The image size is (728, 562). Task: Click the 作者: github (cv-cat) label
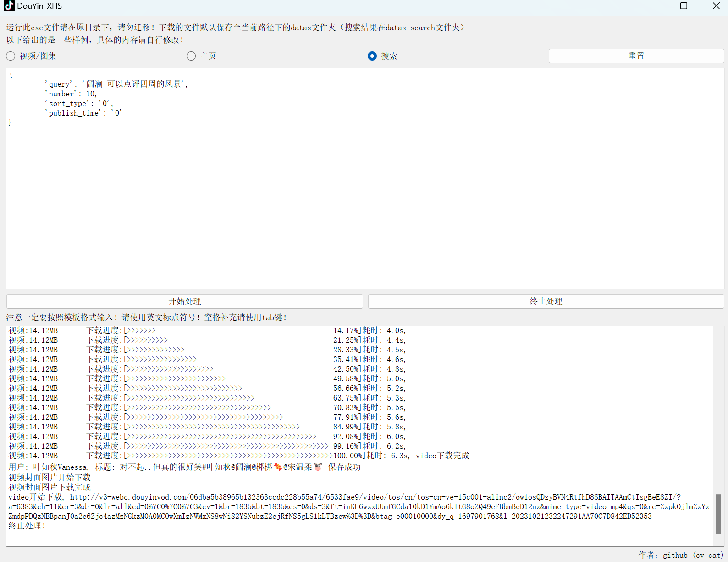coord(680,555)
